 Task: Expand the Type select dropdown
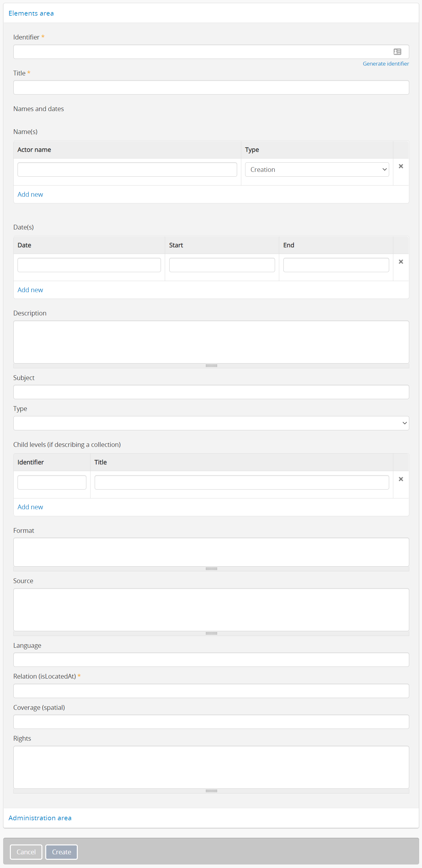211,423
